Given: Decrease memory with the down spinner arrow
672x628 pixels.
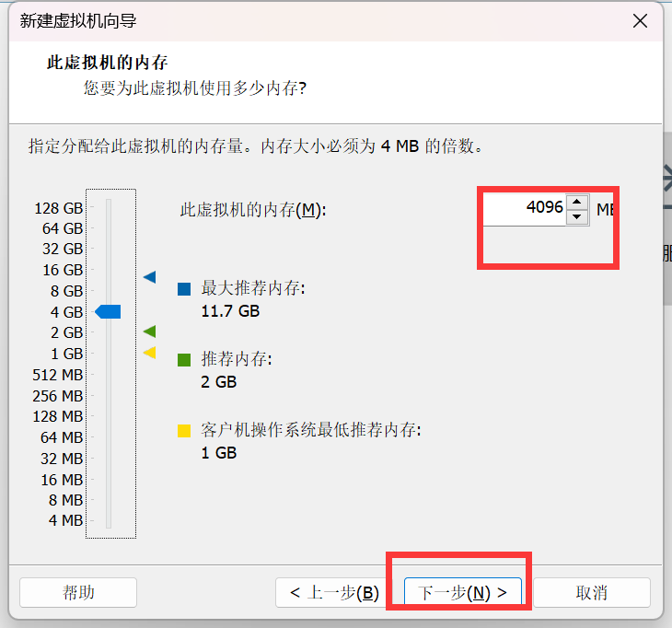Looking at the screenshot, I should pos(577,217).
